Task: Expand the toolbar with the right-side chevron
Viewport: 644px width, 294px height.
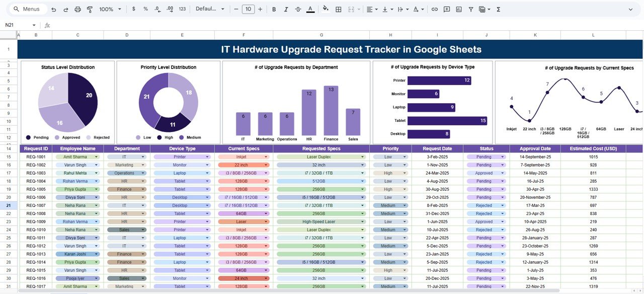Action: point(630,9)
